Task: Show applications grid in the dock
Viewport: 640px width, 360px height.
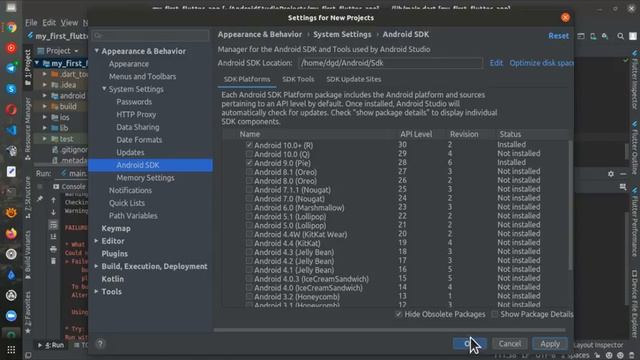Action: tap(11, 350)
